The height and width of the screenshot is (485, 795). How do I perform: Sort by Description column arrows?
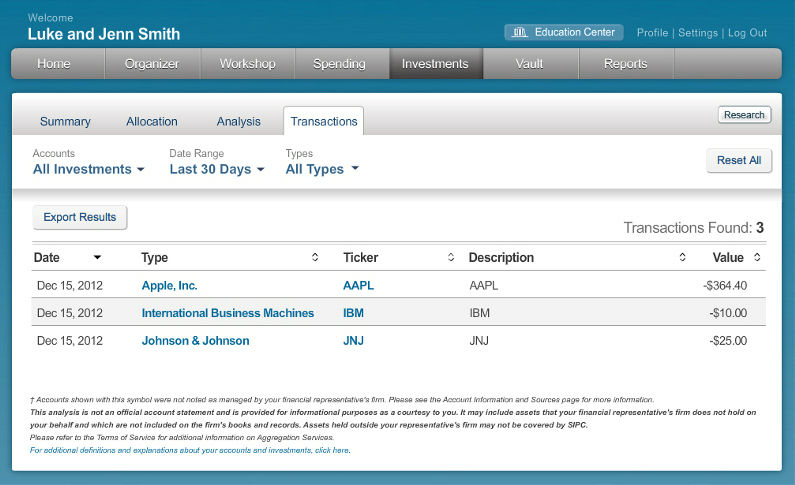pos(682,257)
